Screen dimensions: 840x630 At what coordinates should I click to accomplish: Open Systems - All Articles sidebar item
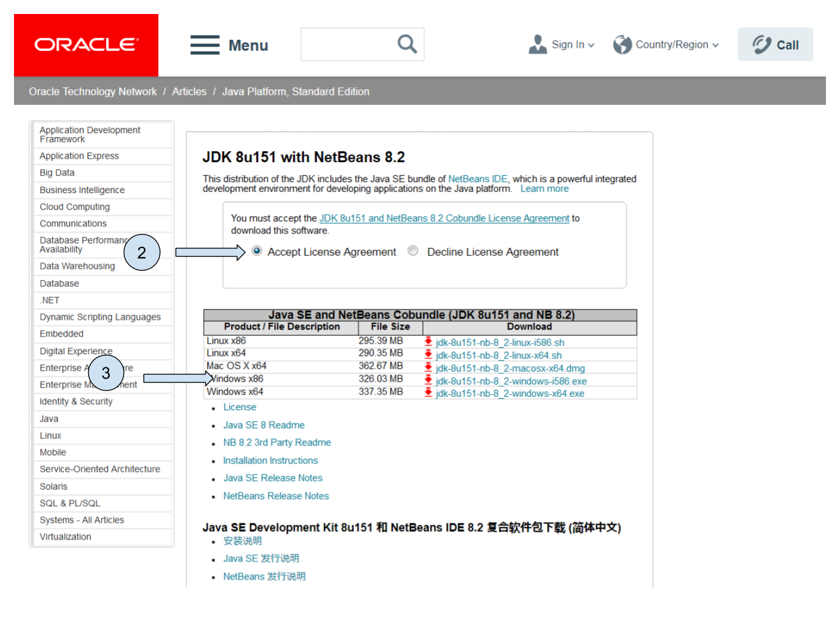103,520
